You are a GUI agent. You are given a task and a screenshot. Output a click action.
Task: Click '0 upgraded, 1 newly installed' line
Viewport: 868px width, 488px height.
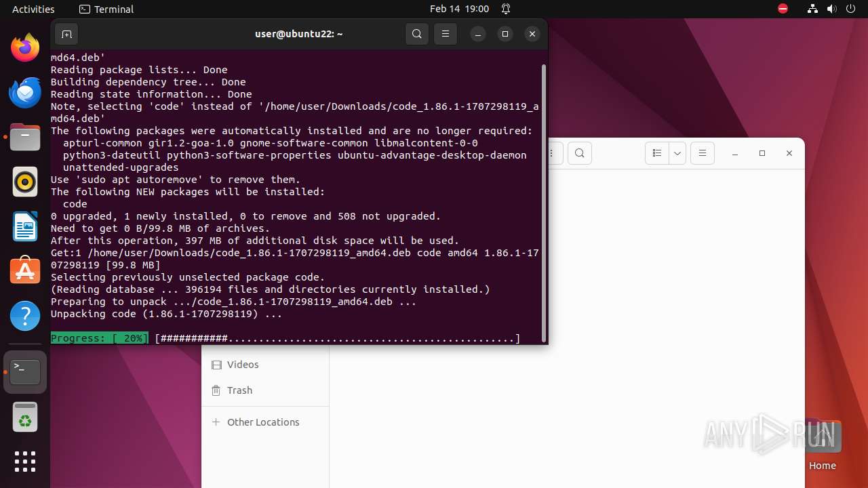pyautogui.click(x=245, y=216)
